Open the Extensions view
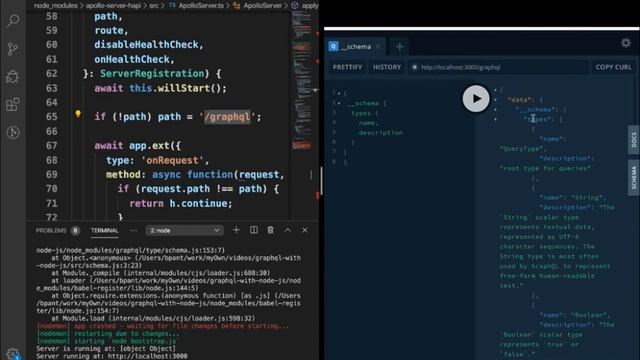 (x=13, y=104)
